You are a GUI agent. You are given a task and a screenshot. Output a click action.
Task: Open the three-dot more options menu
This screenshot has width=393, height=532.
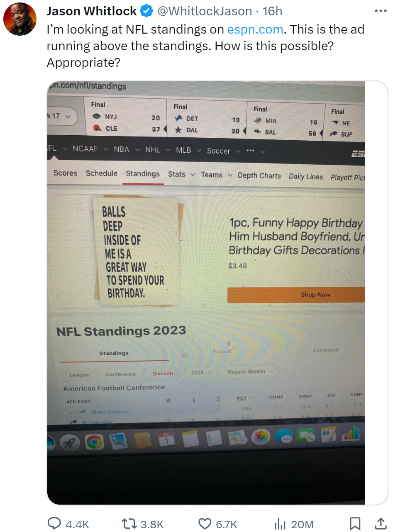click(381, 11)
